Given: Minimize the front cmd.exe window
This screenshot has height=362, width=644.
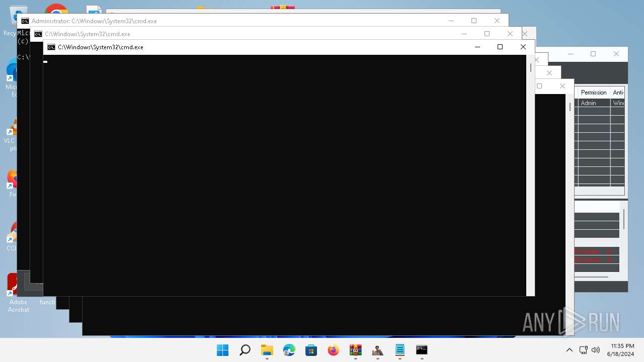Looking at the screenshot, I should 477,47.
